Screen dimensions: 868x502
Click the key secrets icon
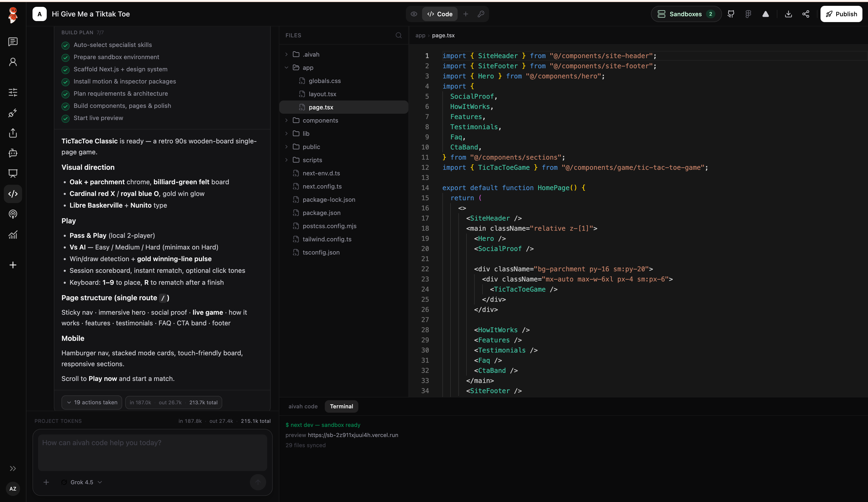coord(481,14)
